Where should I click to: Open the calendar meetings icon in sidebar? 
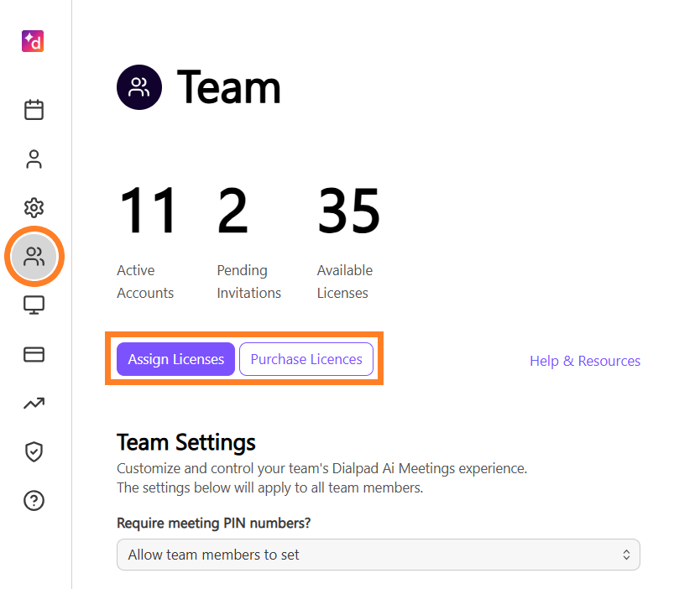pyautogui.click(x=34, y=109)
